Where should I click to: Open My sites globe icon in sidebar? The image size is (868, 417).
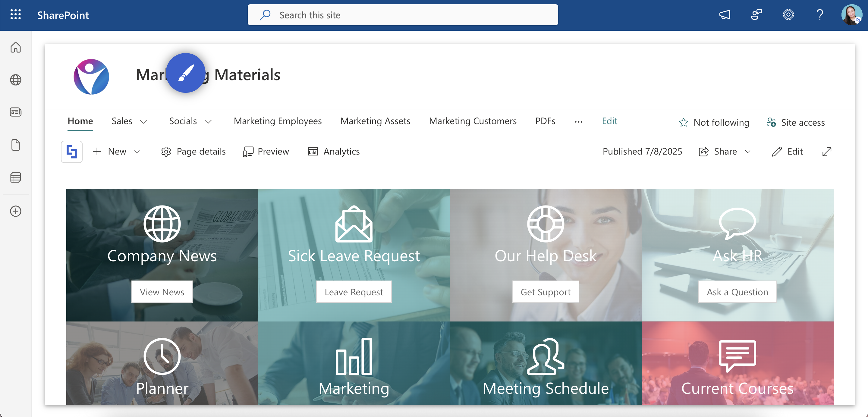[15, 80]
